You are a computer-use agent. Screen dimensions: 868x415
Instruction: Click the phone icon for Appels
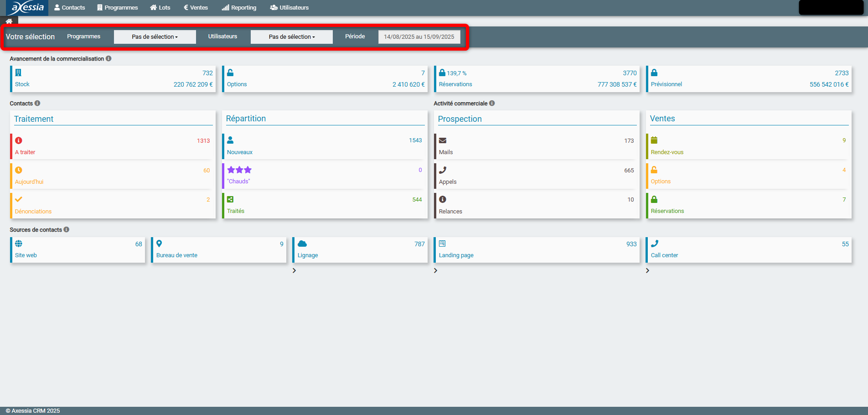[442, 170]
